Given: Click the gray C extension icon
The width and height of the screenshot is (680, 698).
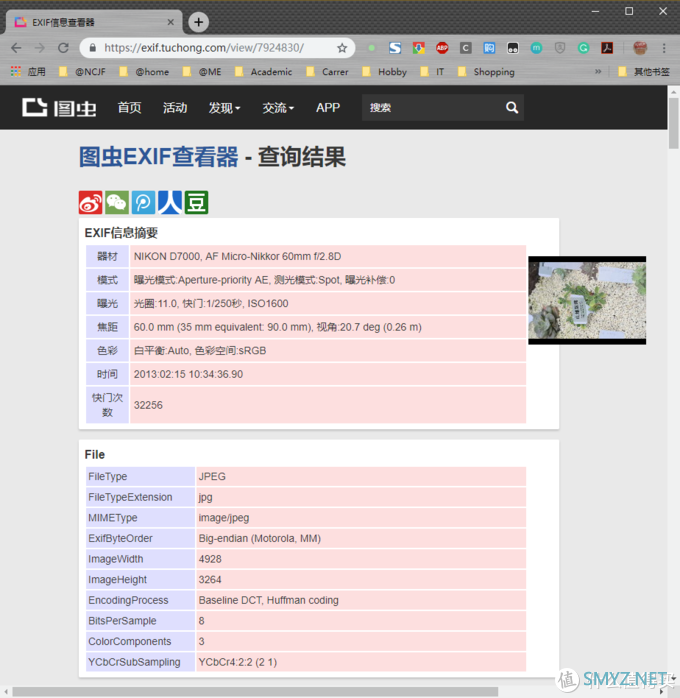Looking at the screenshot, I should tap(465, 48).
